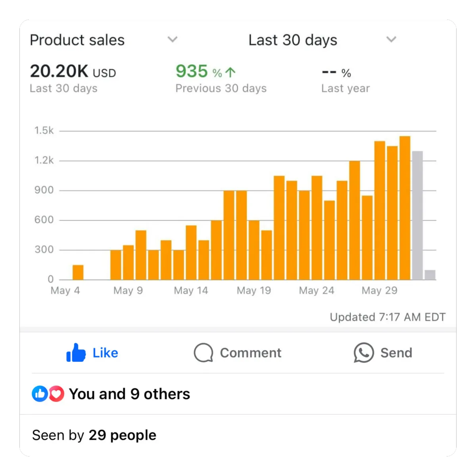Tap the Send button label

tap(396, 353)
